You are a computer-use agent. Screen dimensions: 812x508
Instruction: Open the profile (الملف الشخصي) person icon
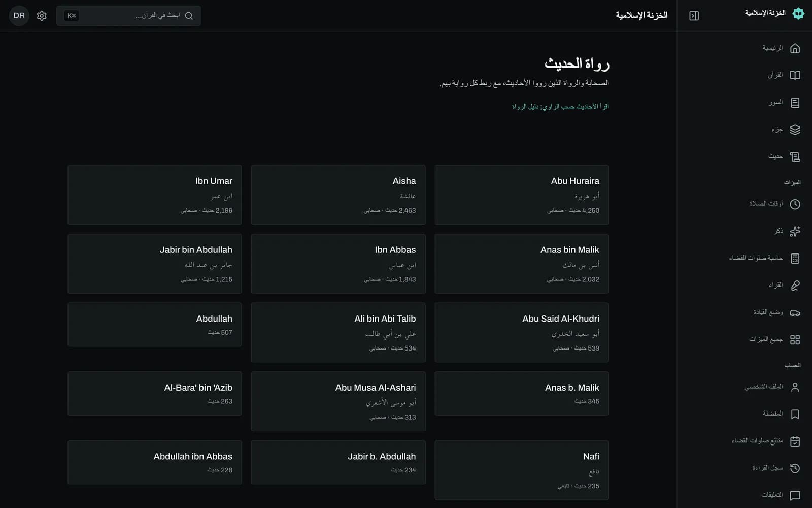(795, 387)
